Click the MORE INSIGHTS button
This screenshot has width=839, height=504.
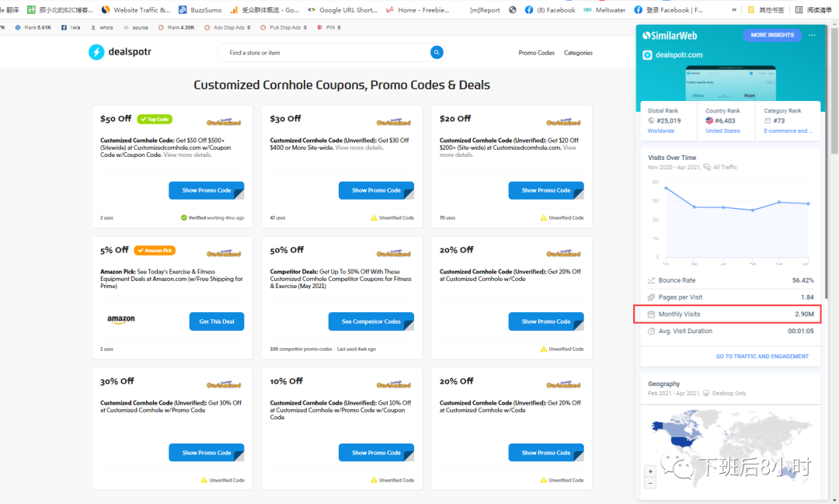tap(771, 35)
